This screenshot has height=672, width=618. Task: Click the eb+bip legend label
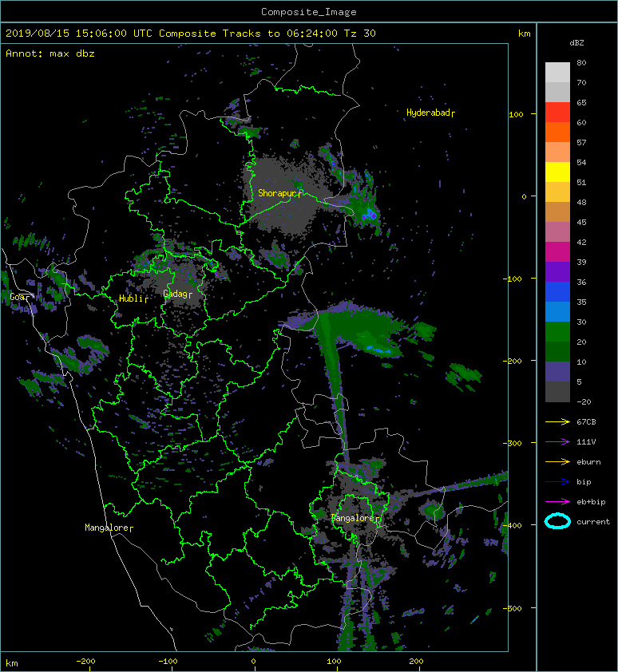coord(591,502)
